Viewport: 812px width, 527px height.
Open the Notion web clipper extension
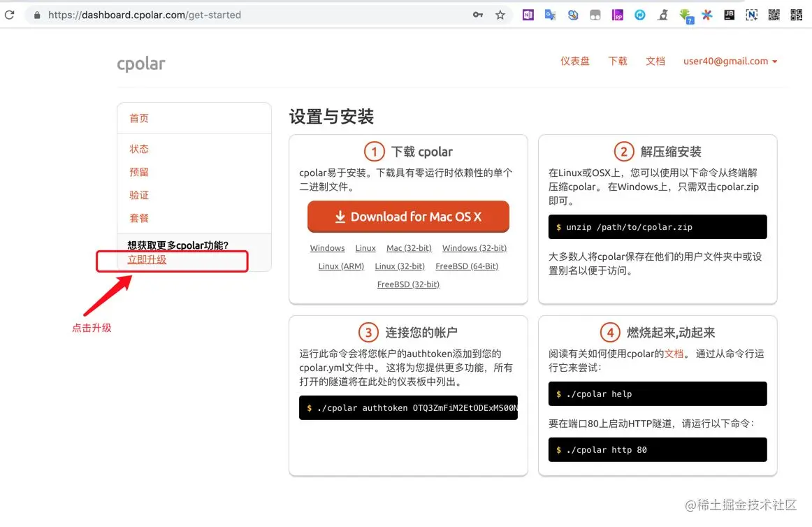point(751,15)
